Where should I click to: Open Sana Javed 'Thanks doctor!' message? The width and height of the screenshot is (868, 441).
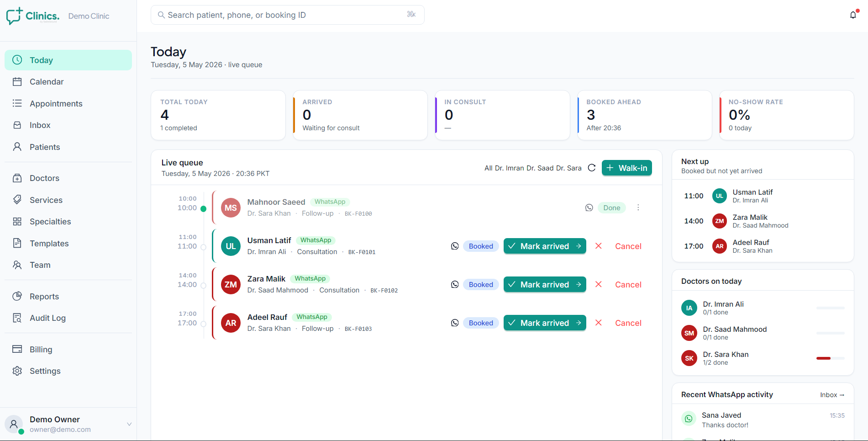click(x=763, y=420)
